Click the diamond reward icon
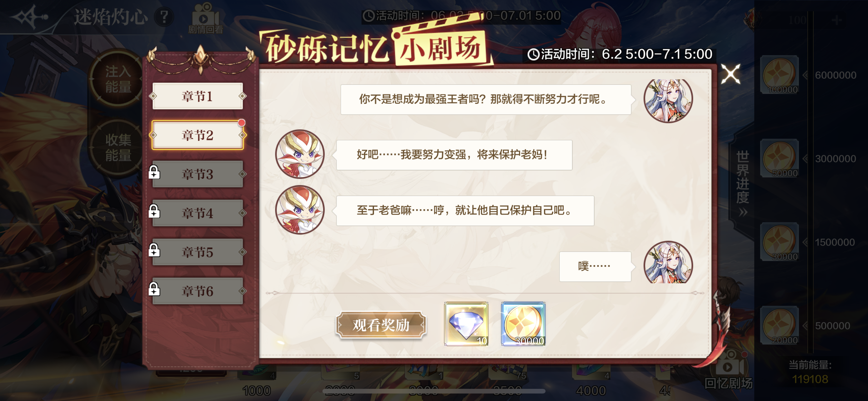Image resolution: width=868 pixels, height=401 pixels. 466,324
